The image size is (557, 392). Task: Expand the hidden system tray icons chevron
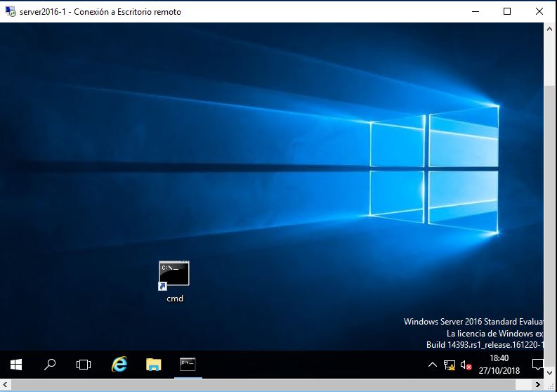tap(433, 365)
